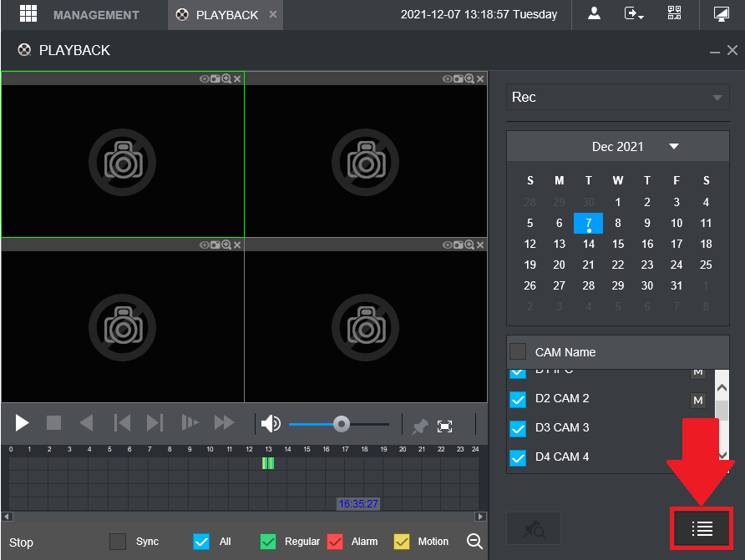Open the main menu grid icon
This screenshot has height=560, width=745.
(x=28, y=13)
